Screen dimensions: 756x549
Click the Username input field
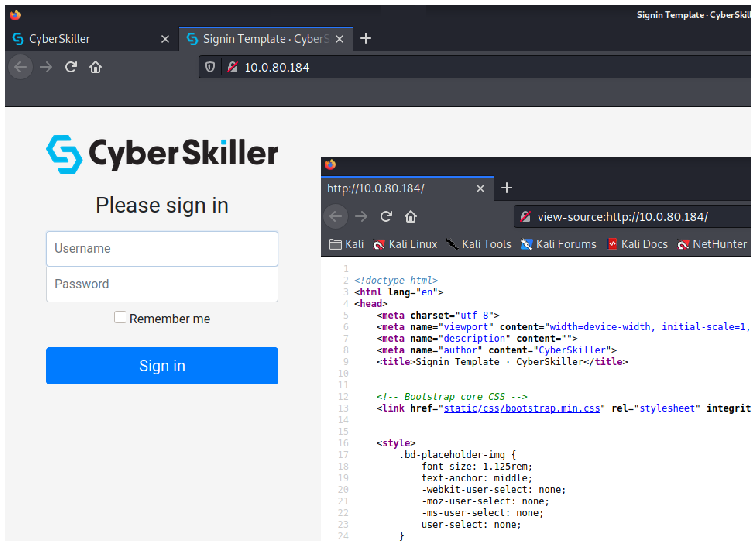162,249
